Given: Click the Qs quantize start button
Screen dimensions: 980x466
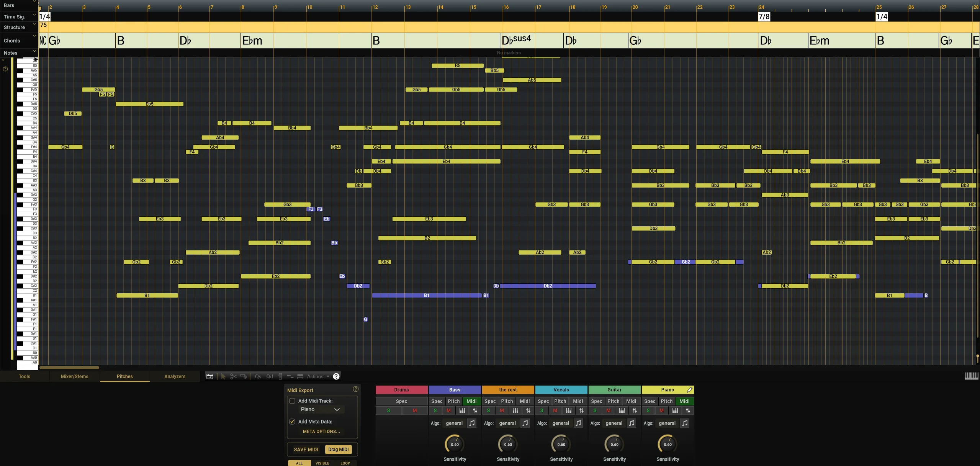Looking at the screenshot, I should (258, 376).
